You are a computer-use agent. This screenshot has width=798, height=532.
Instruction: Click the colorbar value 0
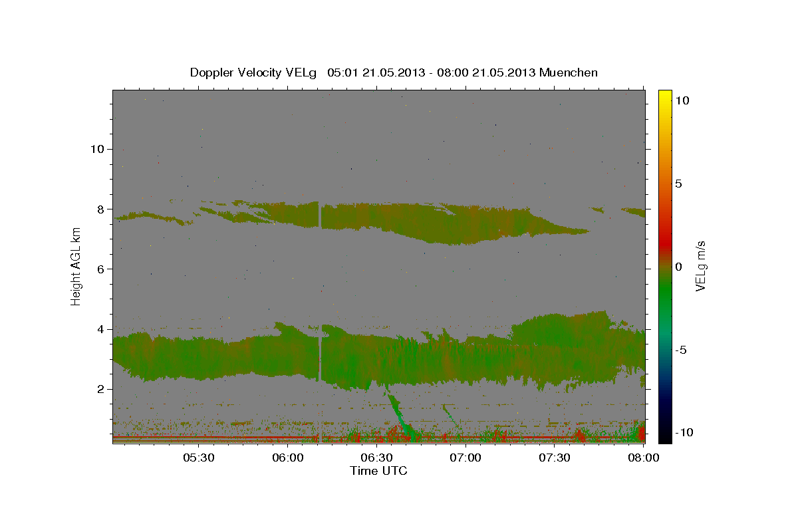click(x=678, y=267)
